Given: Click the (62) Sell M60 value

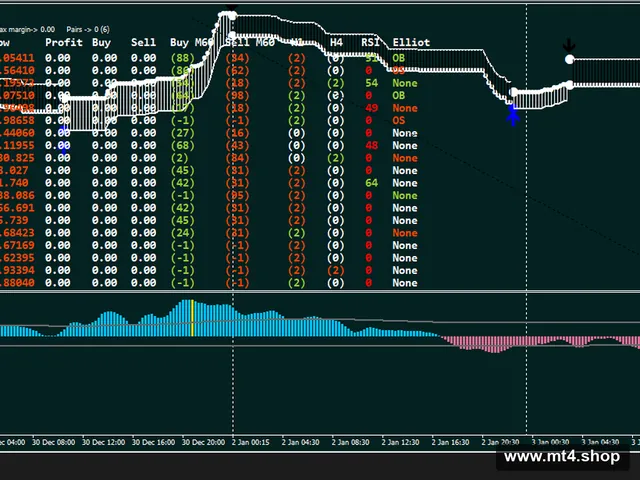Looking at the screenshot, I should [237, 71].
